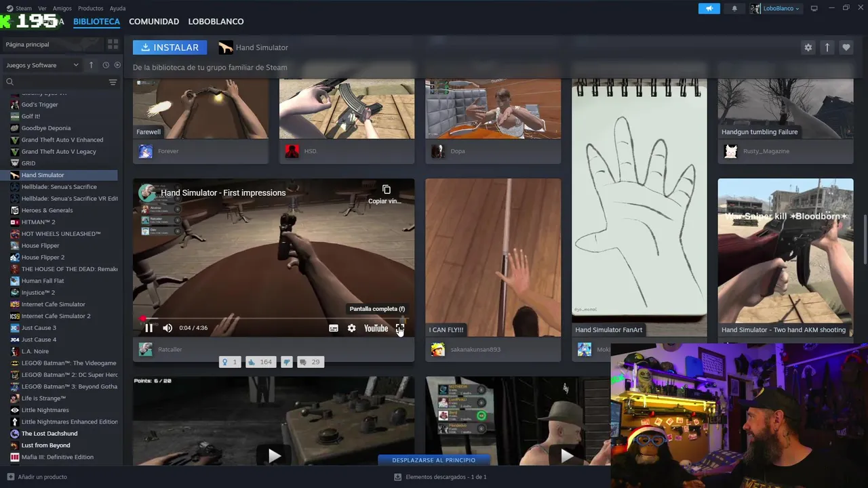
Task: Open the YouTube player settings gear
Action: 351,328
